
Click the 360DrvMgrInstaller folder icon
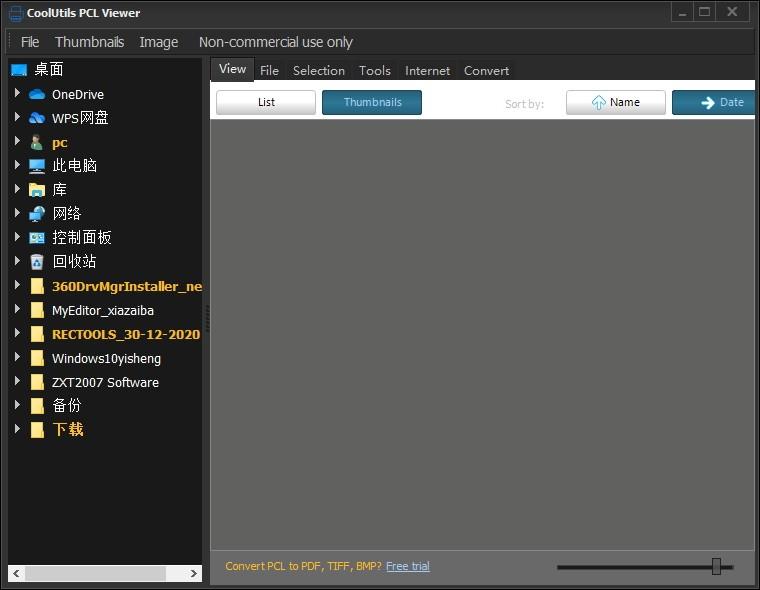(37, 286)
